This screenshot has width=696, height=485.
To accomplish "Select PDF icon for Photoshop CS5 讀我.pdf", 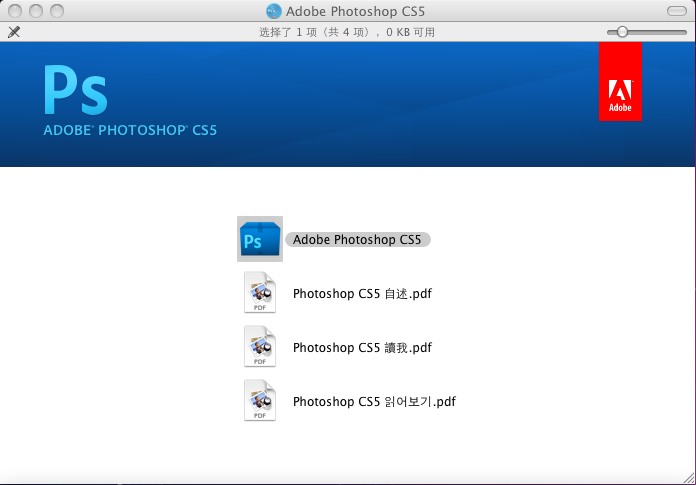I will coord(260,347).
